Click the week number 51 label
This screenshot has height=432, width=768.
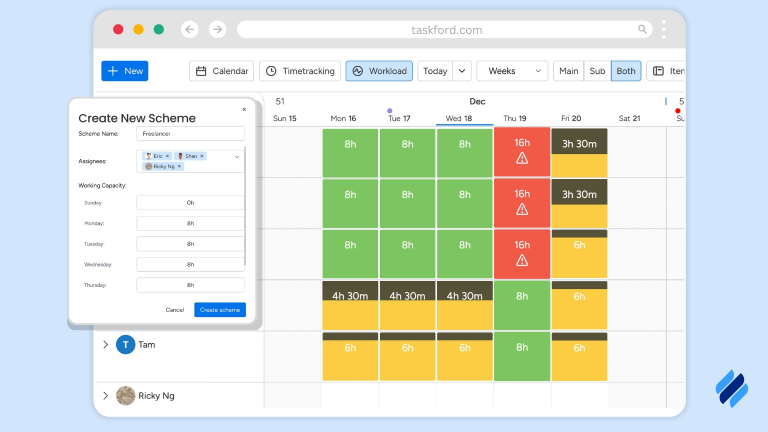coord(280,101)
